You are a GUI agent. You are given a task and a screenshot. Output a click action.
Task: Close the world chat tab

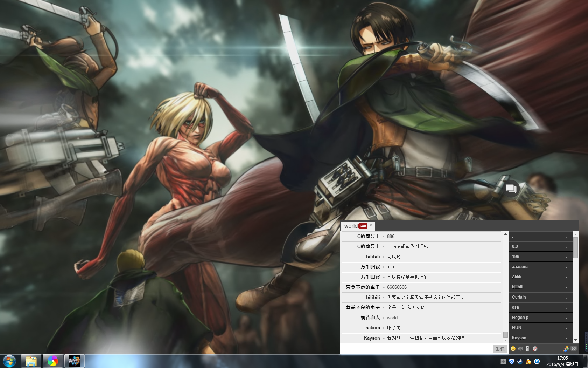[x=371, y=225]
